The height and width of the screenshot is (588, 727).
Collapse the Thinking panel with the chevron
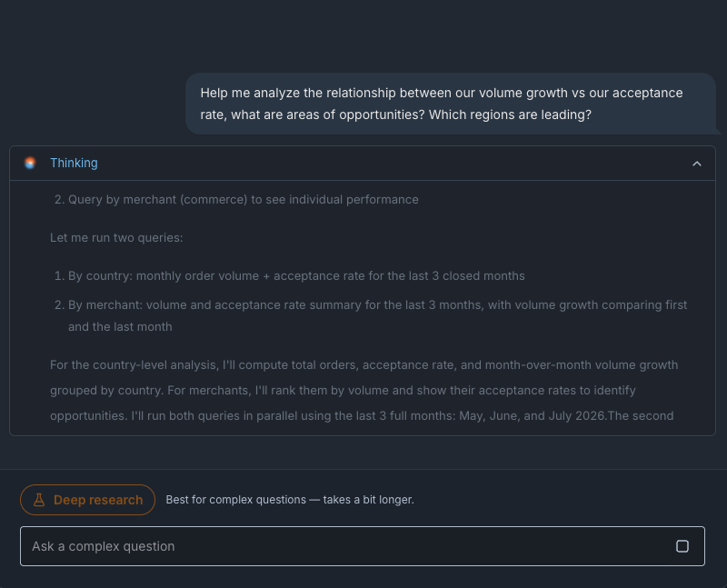pyautogui.click(x=696, y=164)
